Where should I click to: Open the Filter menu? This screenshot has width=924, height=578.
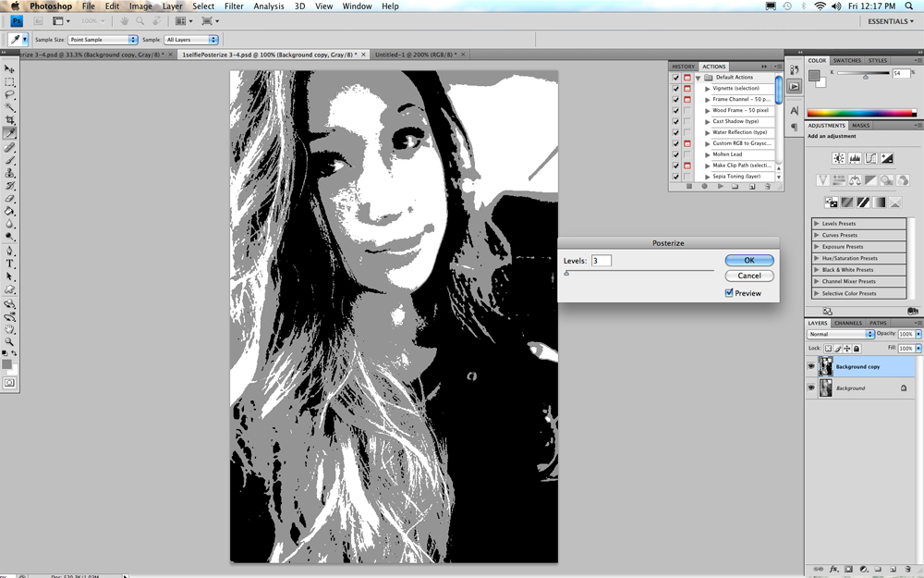point(234,6)
